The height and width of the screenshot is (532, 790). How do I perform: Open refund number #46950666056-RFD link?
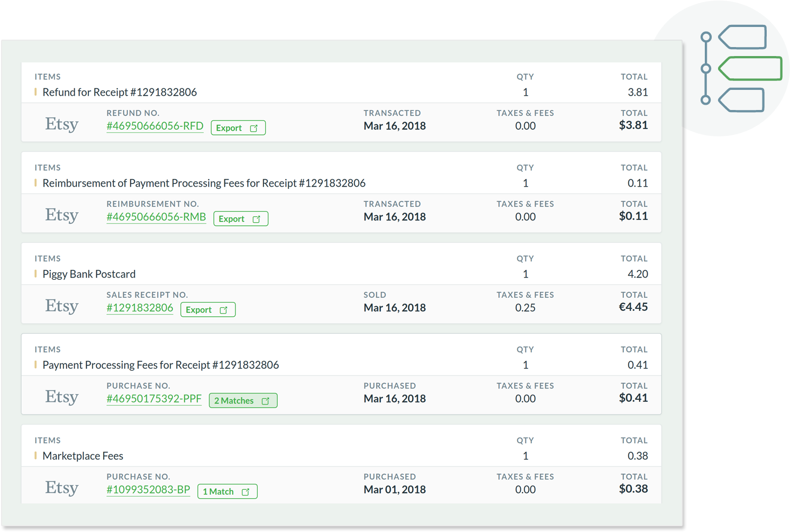155,126
